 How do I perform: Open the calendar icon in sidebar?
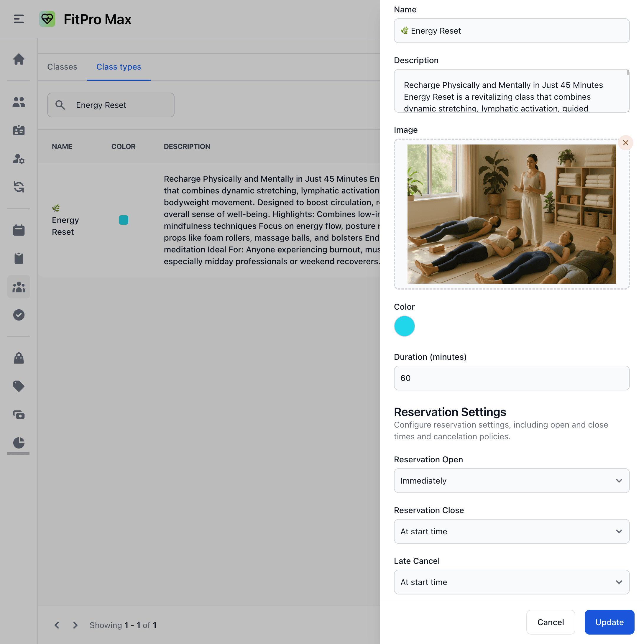pyautogui.click(x=19, y=230)
